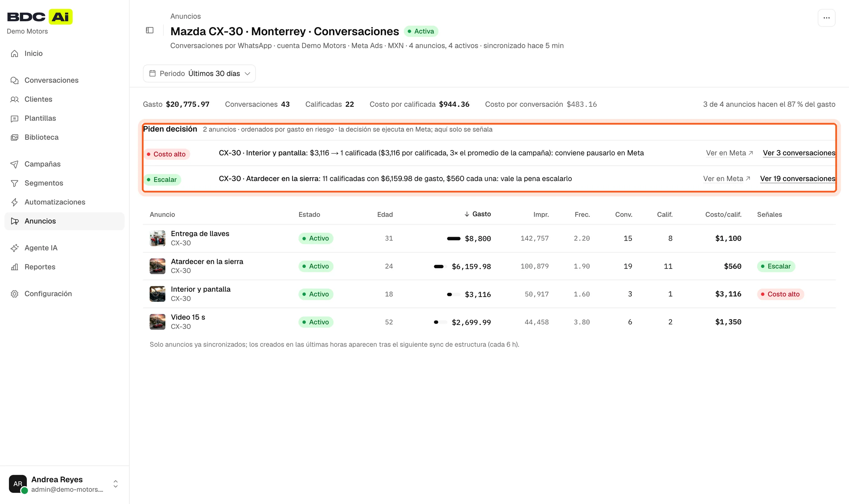The height and width of the screenshot is (504, 849).
Task: Click the Activo status of Video 15 s
Action: [315, 322]
